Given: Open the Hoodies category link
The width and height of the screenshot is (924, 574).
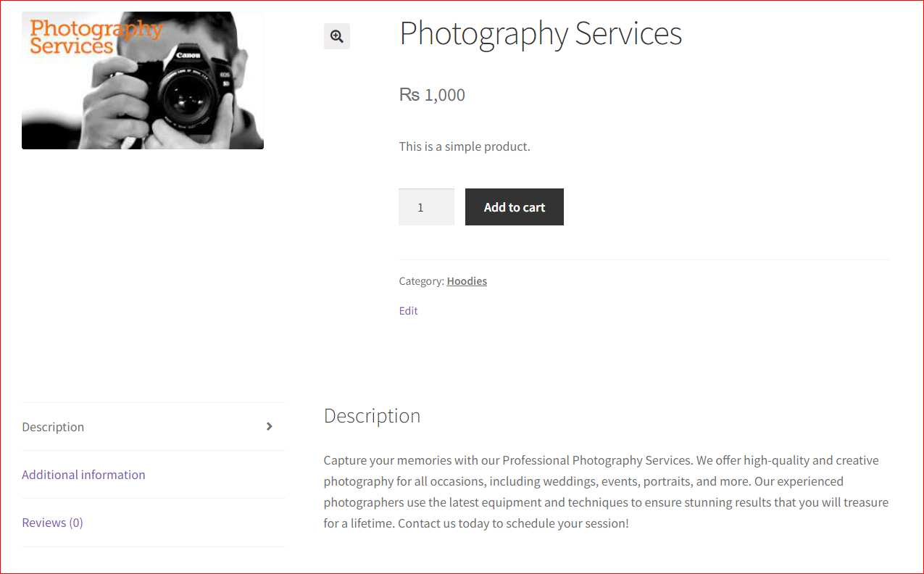Looking at the screenshot, I should (x=467, y=281).
